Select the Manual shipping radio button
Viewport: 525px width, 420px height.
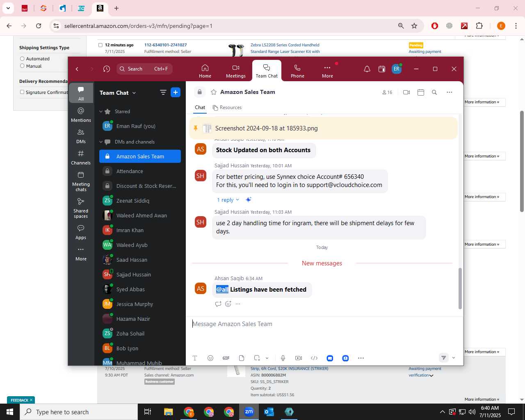coord(22,66)
